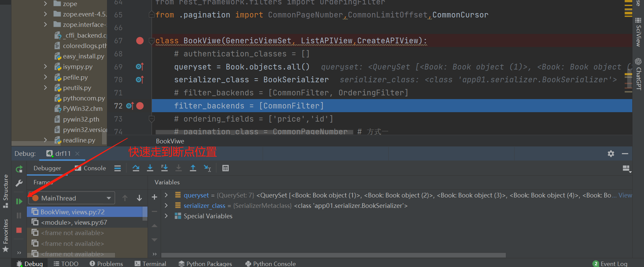Open the ChatGPT side panel

coord(638,74)
